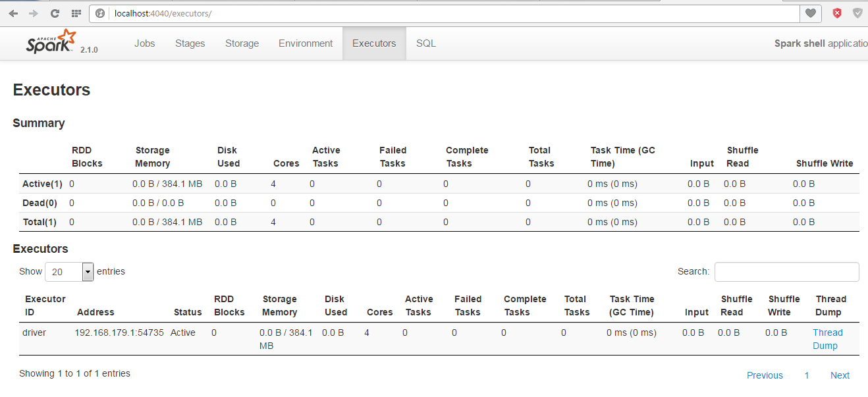Image resolution: width=868 pixels, height=397 pixels.
Task: Open the driver Thread Dump link
Action: pos(827,339)
